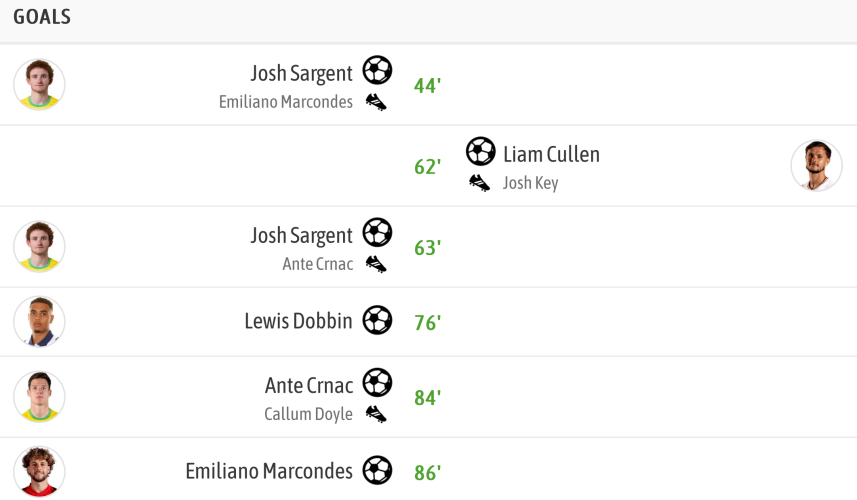857x500 pixels.
Task: Click assist provider Callum Doyle's name
Action: pos(308,414)
